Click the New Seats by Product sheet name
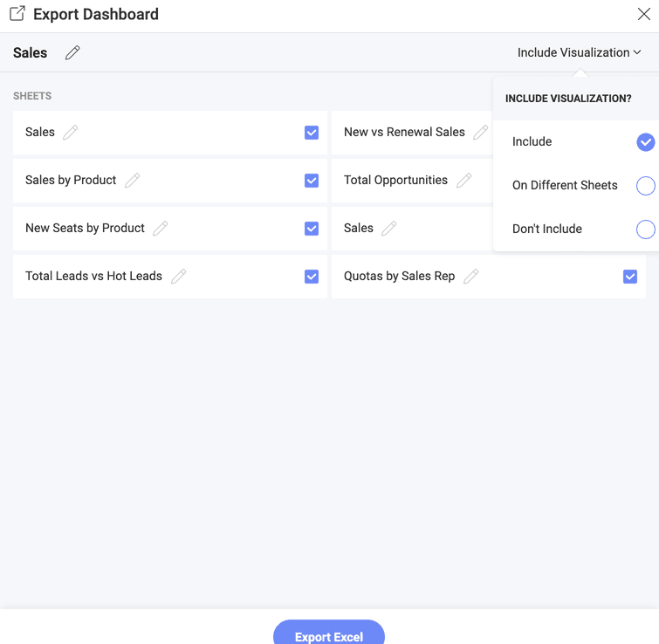659x644 pixels. pyautogui.click(x=85, y=228)
